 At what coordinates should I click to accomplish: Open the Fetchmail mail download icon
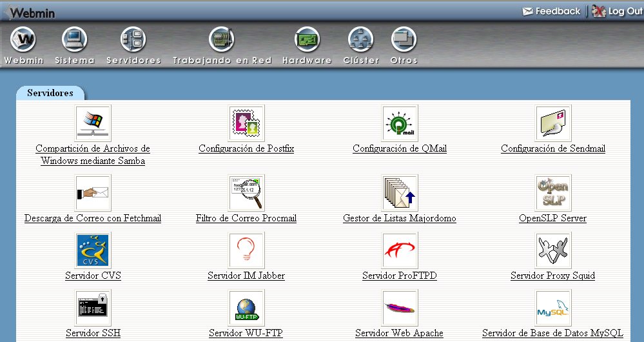click(93, 192)
